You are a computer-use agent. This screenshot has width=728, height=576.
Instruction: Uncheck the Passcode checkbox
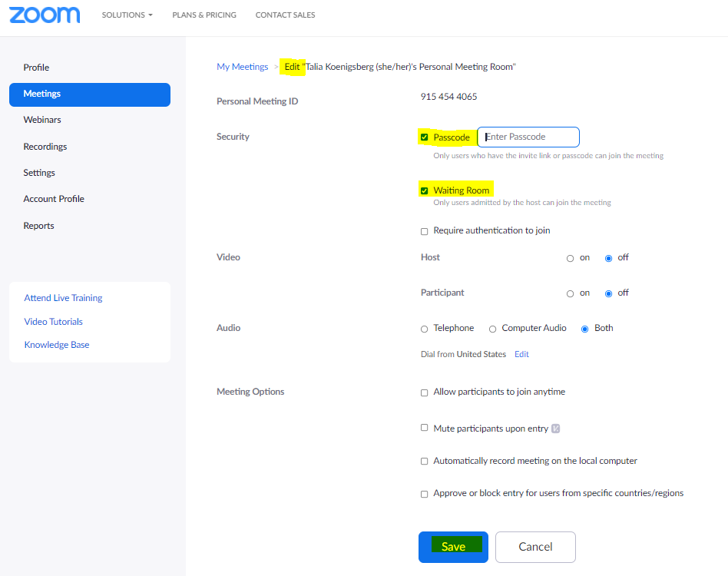[x=425, y=137]
